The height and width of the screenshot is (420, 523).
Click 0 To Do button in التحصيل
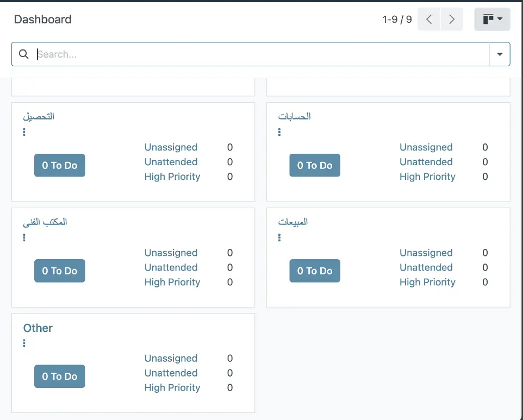coord(60,166)
